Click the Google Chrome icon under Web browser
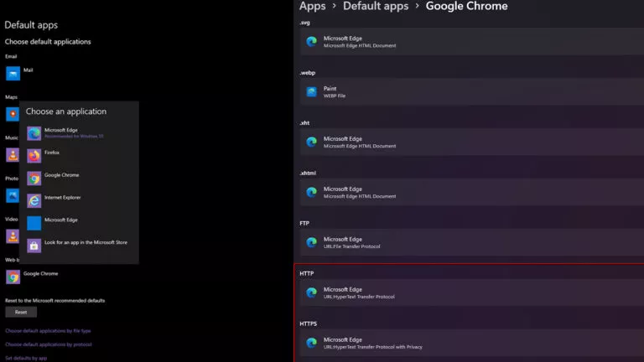 (13, 277)
